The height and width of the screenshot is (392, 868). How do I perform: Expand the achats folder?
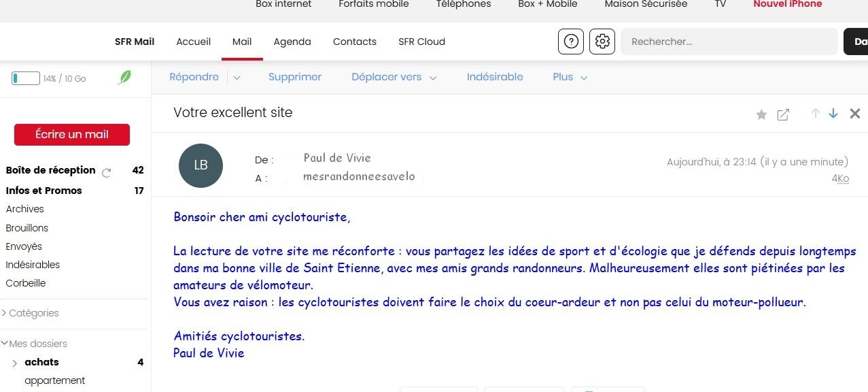pyautogui.click(x=15, y=363)
